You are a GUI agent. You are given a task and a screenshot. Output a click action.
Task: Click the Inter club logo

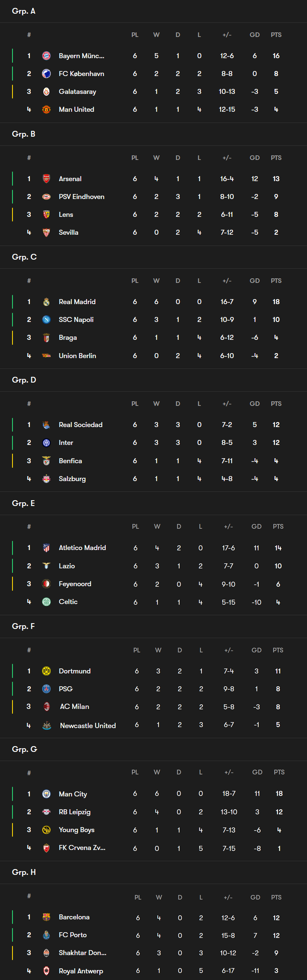pos(47,442)
